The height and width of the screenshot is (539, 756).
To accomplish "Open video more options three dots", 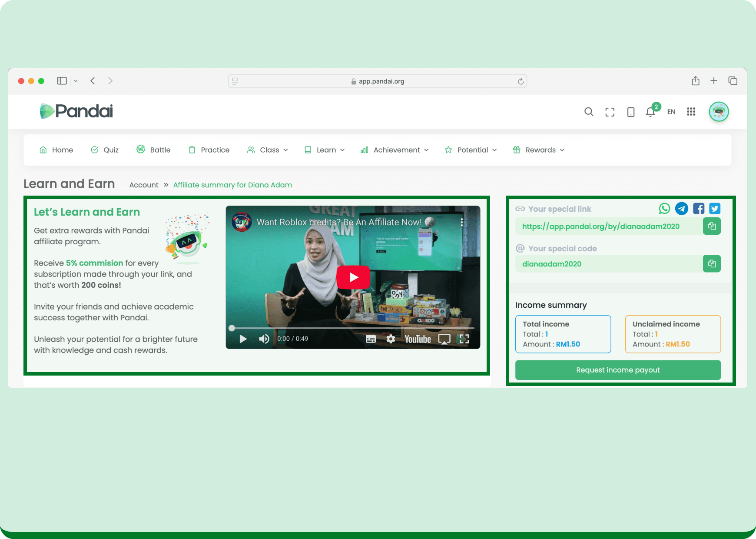I will click(x=462, y=222).
